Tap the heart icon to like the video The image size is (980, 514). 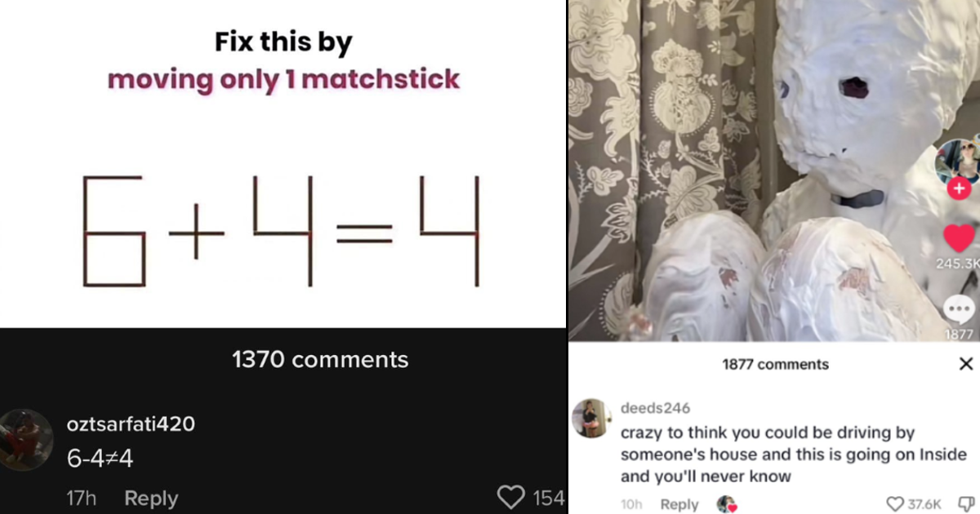pos(958,239)
